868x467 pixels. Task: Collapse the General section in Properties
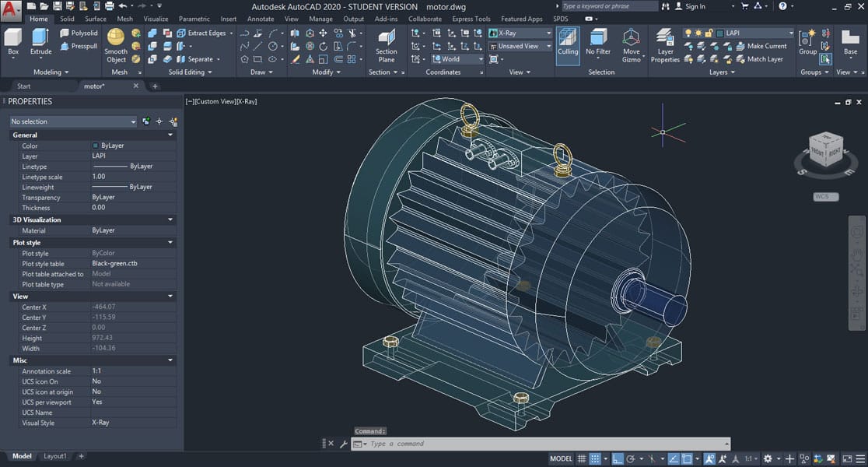(170, 135)
